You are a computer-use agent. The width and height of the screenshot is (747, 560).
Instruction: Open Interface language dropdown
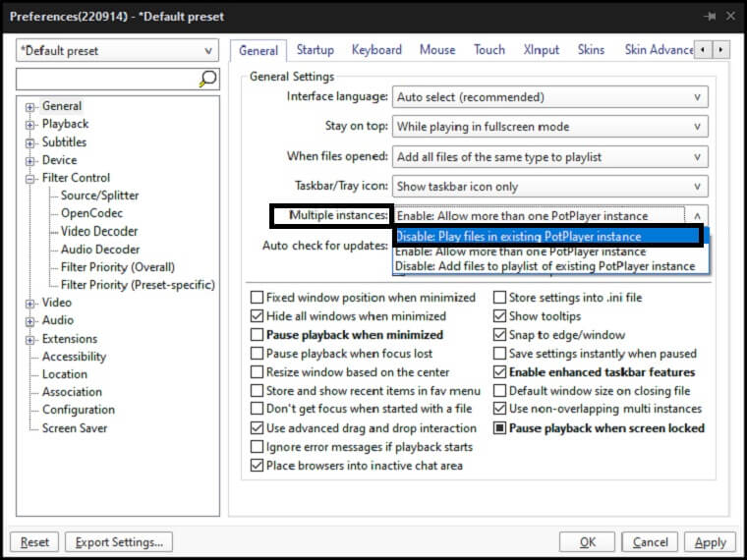pos(549,97)
